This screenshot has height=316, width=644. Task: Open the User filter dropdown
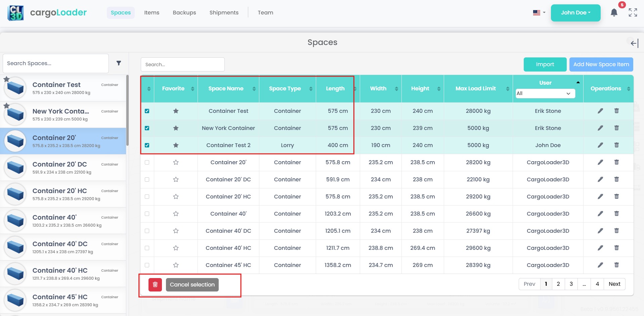[x=545, y=93]
